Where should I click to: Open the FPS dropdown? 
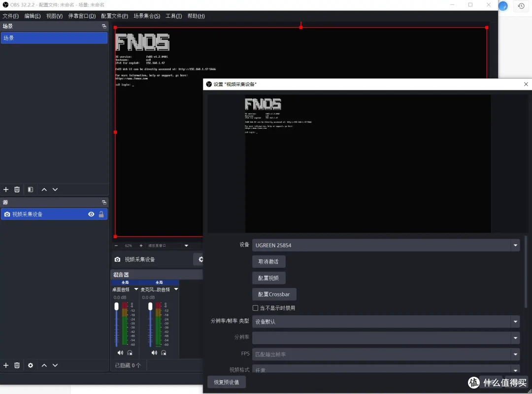pyautogui.click(x=386, y=354)
